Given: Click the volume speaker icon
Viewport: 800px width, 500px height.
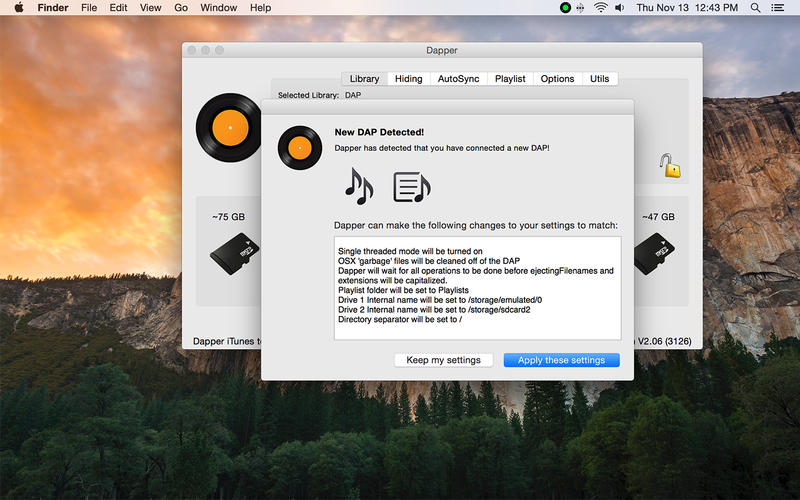Looking at the screenshot, I should click(x=619, y=8).
